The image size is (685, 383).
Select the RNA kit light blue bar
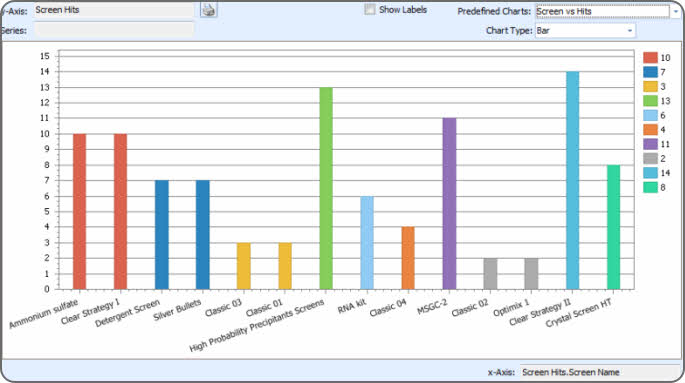click(x=367, y=242)
